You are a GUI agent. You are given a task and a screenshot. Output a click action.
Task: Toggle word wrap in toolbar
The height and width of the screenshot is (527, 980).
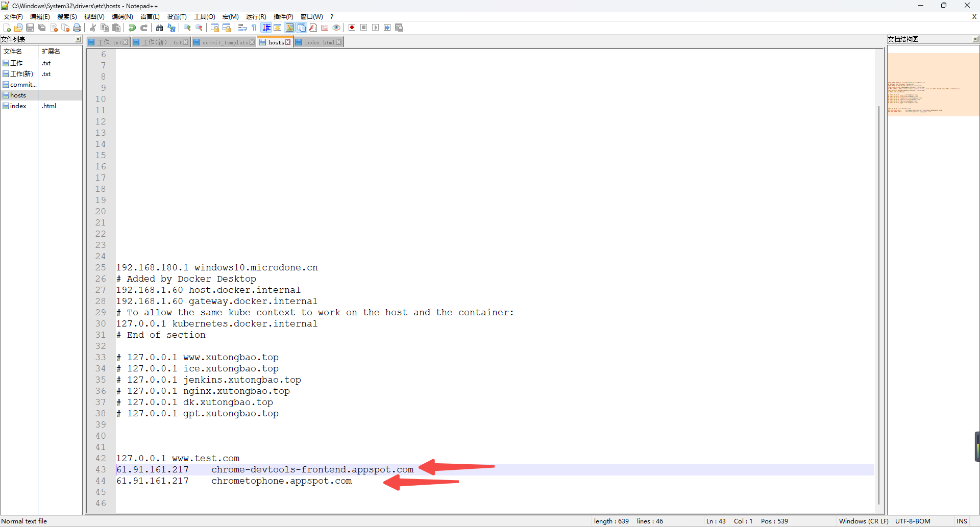[242, 28]
